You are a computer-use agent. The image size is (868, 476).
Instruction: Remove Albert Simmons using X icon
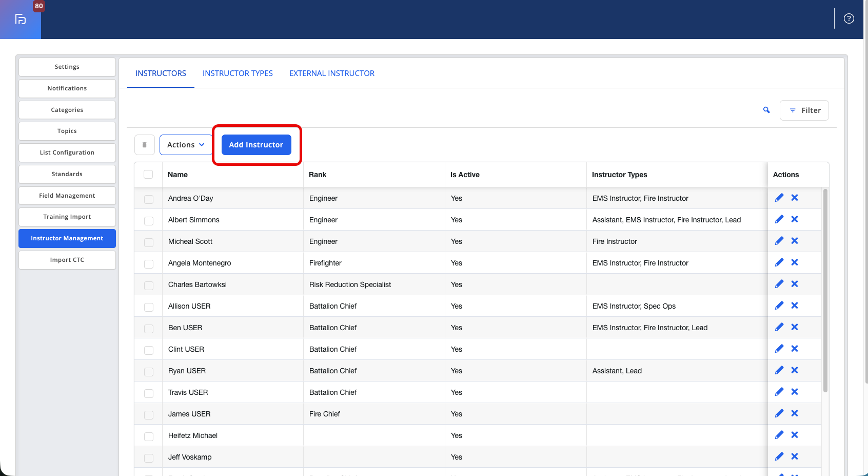(795, 219)
